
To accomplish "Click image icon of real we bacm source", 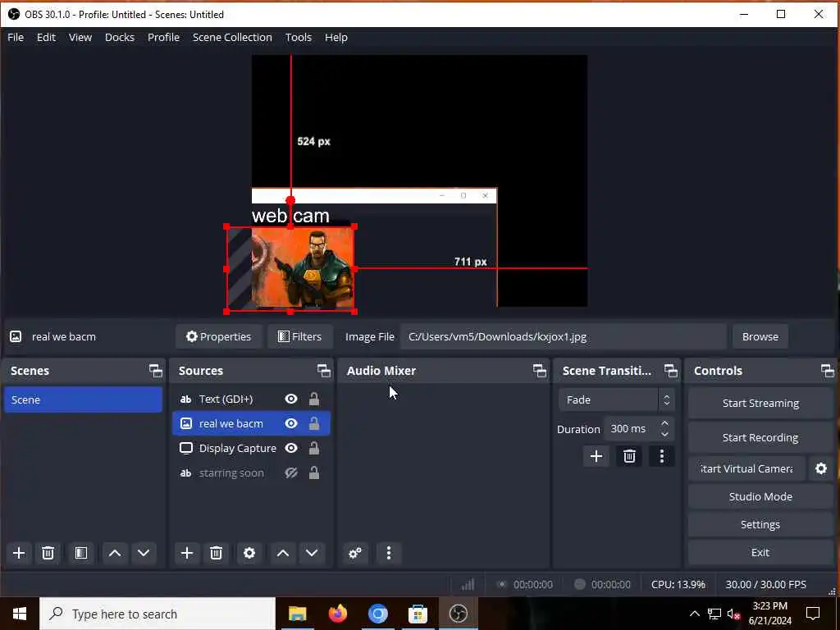I will (x=186, y=424).
